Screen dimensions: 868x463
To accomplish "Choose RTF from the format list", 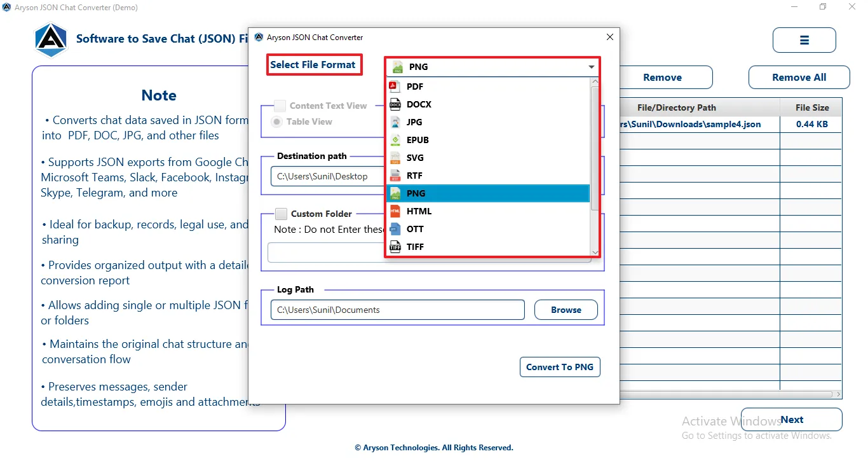I will tap(489, 176).
